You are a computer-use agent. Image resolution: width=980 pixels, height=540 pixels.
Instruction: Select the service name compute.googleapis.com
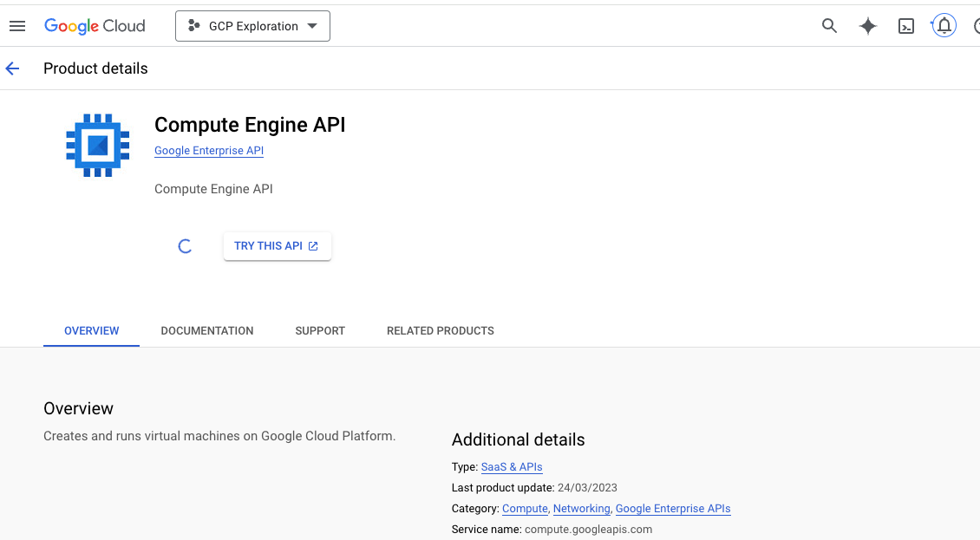(x=588, y=530)
